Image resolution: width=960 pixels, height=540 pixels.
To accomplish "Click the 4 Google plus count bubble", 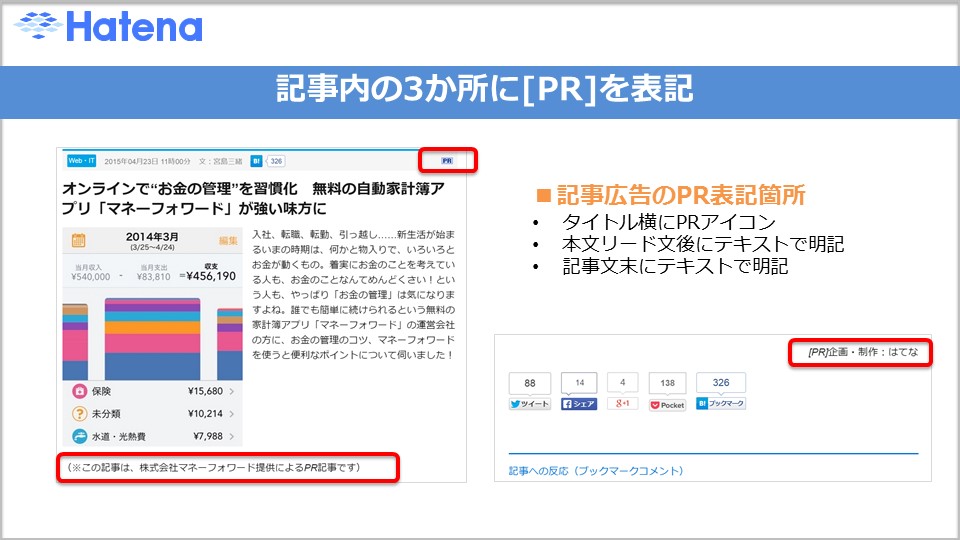I will pyautogui.click(x=623, y=383).
